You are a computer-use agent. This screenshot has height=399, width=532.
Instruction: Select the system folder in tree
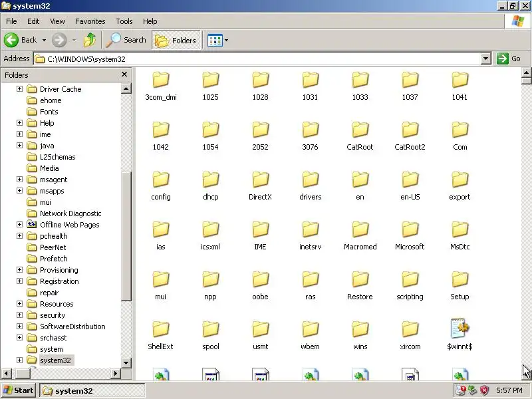[x=51, y=349]
